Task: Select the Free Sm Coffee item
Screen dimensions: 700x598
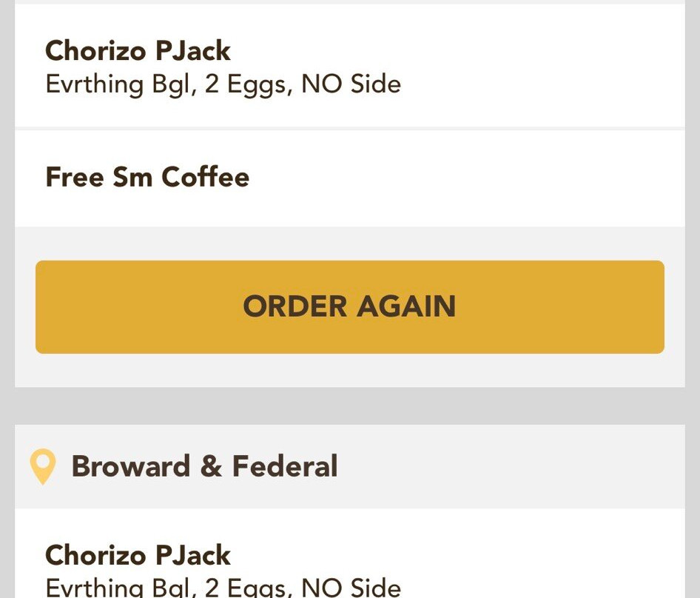Action: [147, 177]
